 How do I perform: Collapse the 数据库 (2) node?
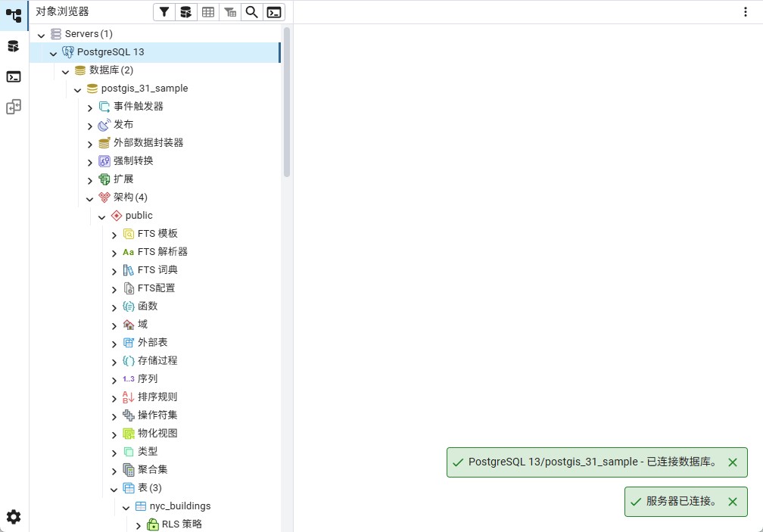click(66, 71)
